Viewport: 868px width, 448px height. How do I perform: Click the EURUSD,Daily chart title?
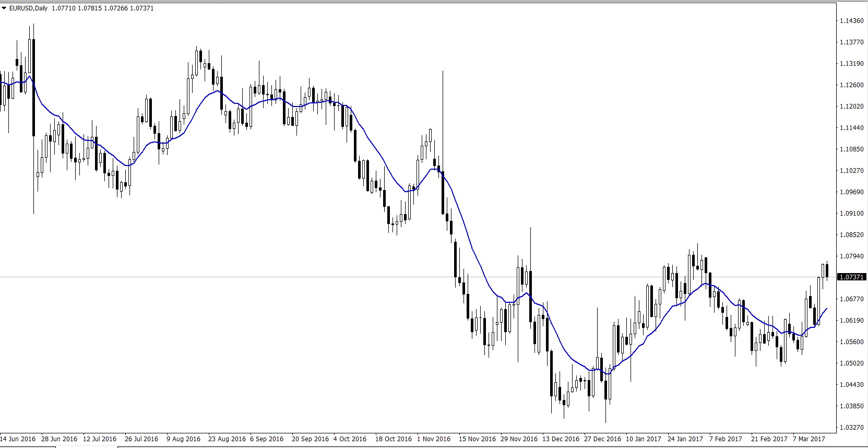coord(29,8)
